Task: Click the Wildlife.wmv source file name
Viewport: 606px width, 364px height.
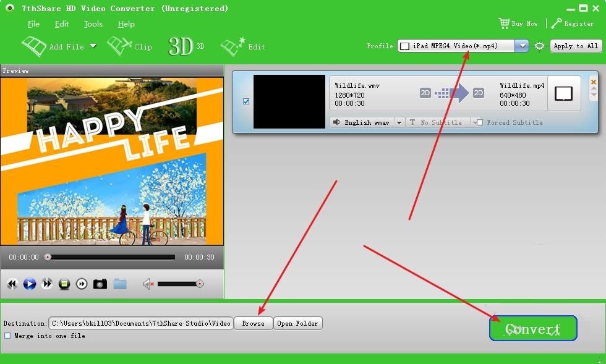Action: (x=357, y=85)
